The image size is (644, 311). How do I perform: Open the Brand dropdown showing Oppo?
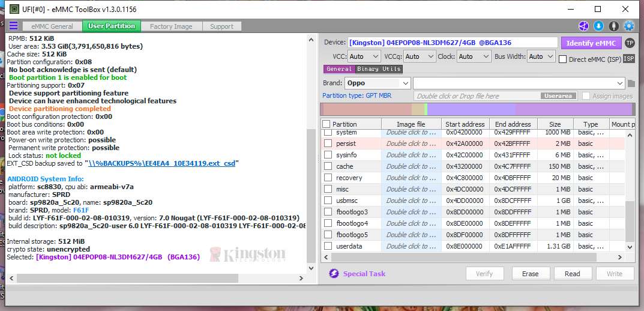pyautogui.click(x=378, y=83)
